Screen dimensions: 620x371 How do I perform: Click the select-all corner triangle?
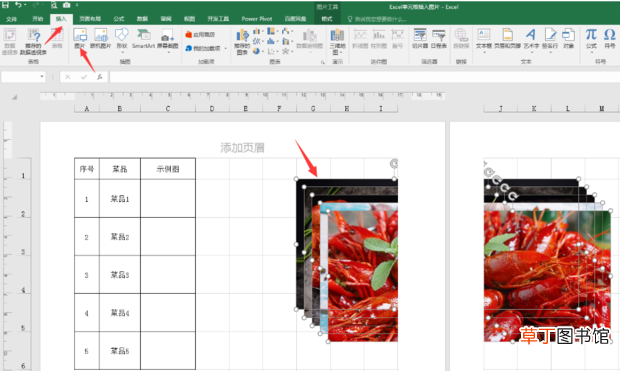(14, 97)
